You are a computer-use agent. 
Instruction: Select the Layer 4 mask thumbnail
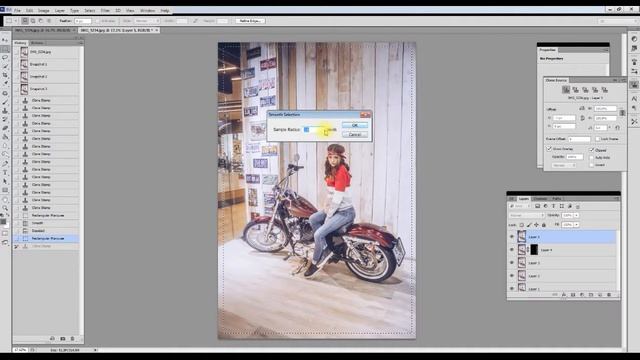pos(534,250)
